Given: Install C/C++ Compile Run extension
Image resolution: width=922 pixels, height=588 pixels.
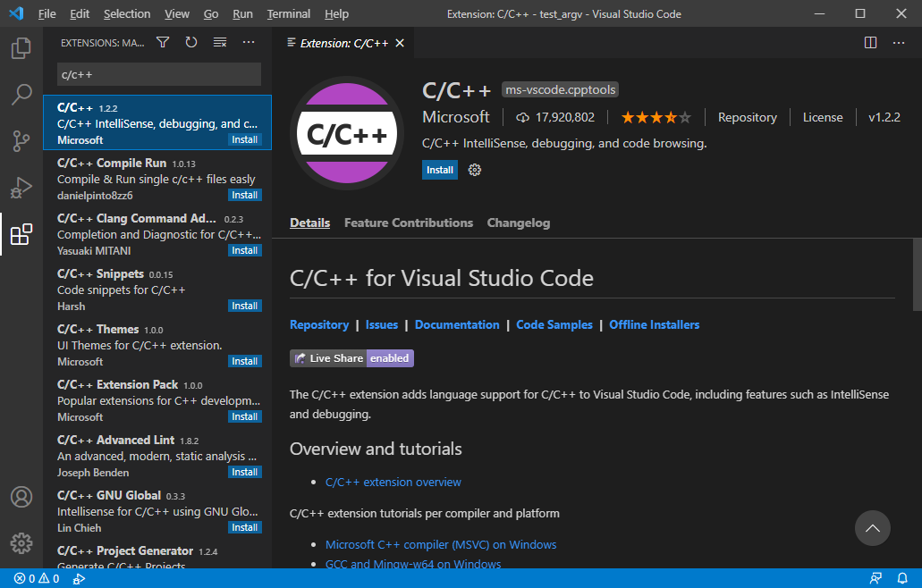Looking at the screenshot, I should click(x=245, y=195).
